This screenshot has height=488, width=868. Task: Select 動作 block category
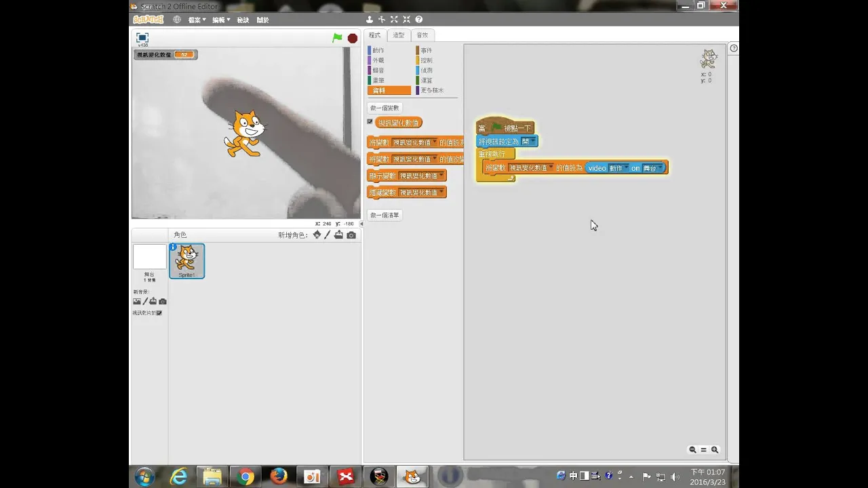tap(378, 50)
